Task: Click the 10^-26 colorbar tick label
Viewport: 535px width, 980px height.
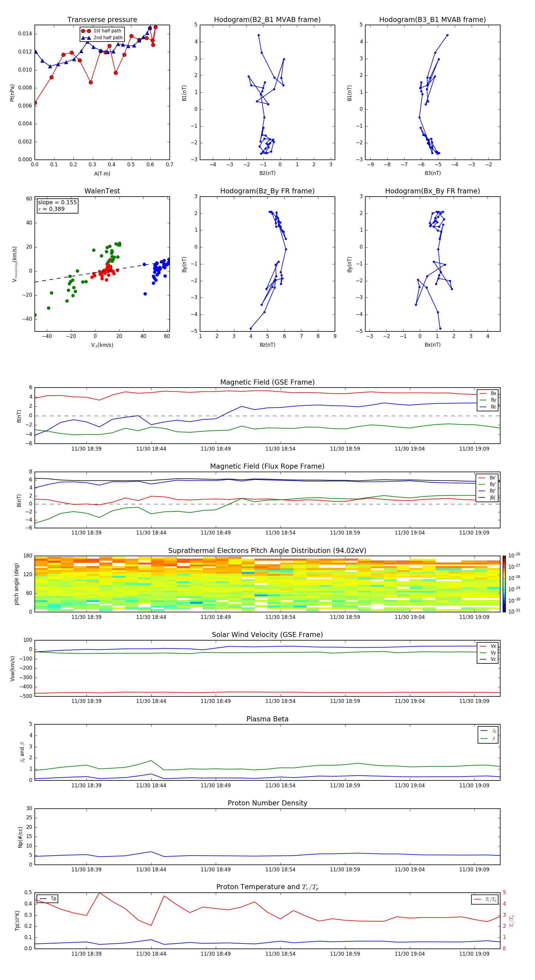Action: pos(514,555)
